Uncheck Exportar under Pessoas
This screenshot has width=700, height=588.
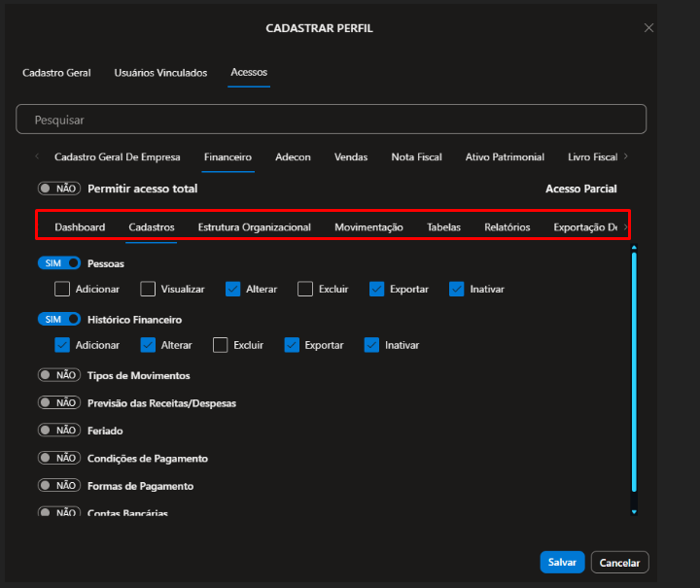coord(377,289)
